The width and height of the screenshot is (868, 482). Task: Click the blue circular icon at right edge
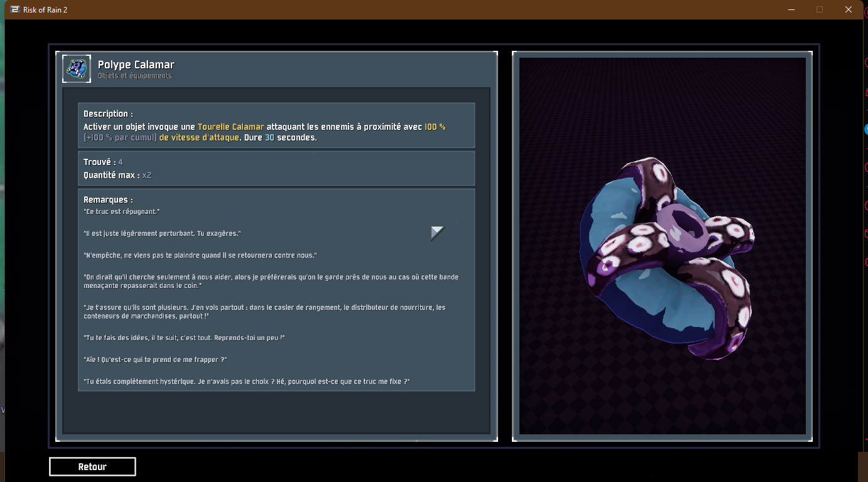tap(865, 129)
